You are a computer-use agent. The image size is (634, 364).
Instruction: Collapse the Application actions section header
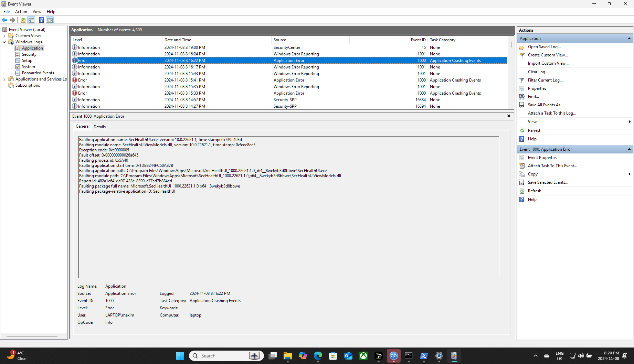[x=629, y=39]
